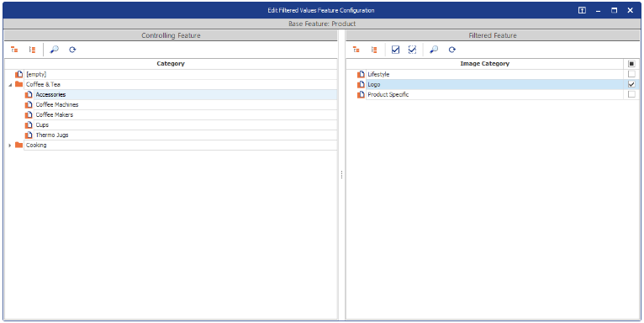Viewport: 644px width, 323px height.
Task: Click the Cups item icon
Action: [29, 125]
